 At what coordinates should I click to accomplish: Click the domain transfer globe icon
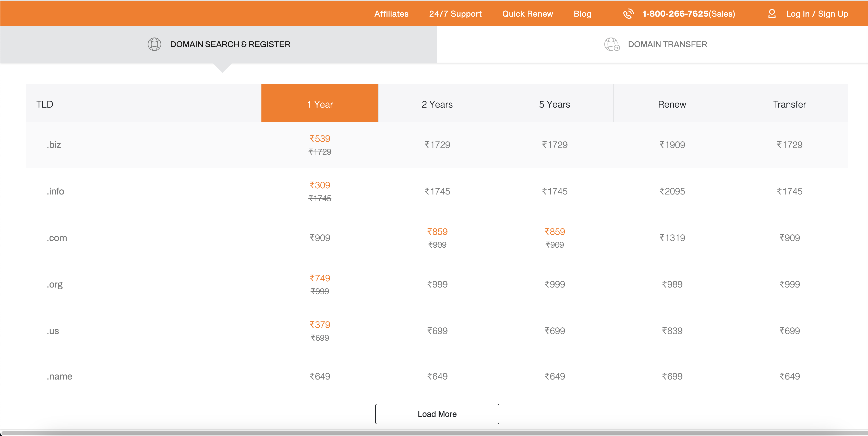[x=612, y=44]
